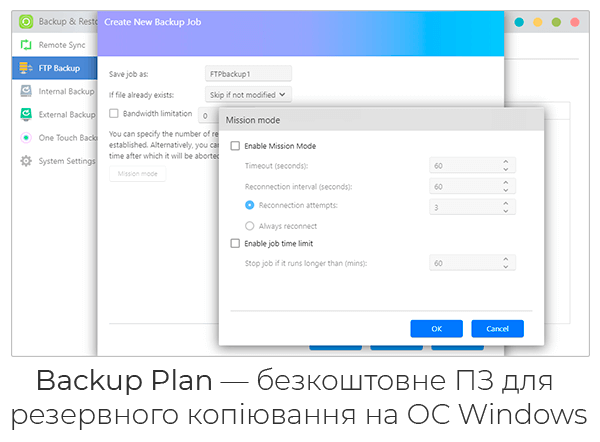The height and width of the screenshot is (442, 600).
Task: Click the 'Mission mode' dialog title
Action: (253, 120)
